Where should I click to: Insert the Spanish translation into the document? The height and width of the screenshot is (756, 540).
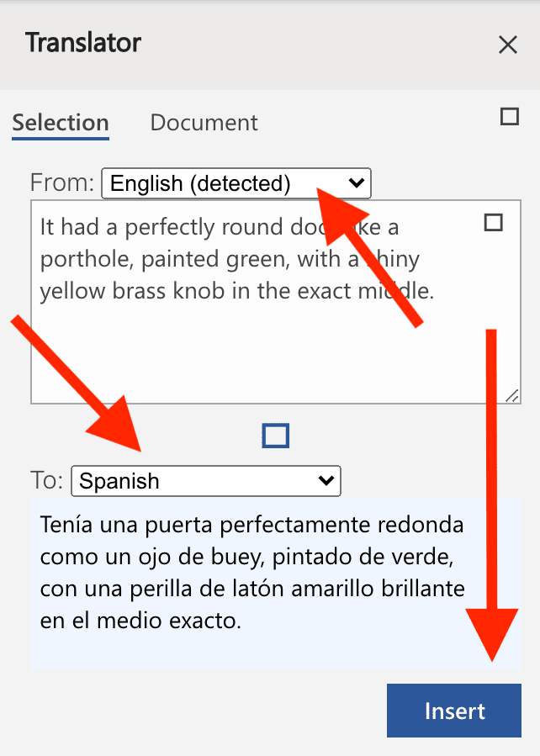pos(453,710)
